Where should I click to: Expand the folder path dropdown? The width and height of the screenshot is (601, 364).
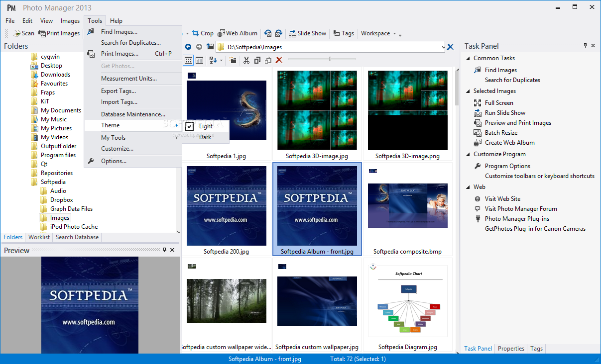[x=443, y=47]
